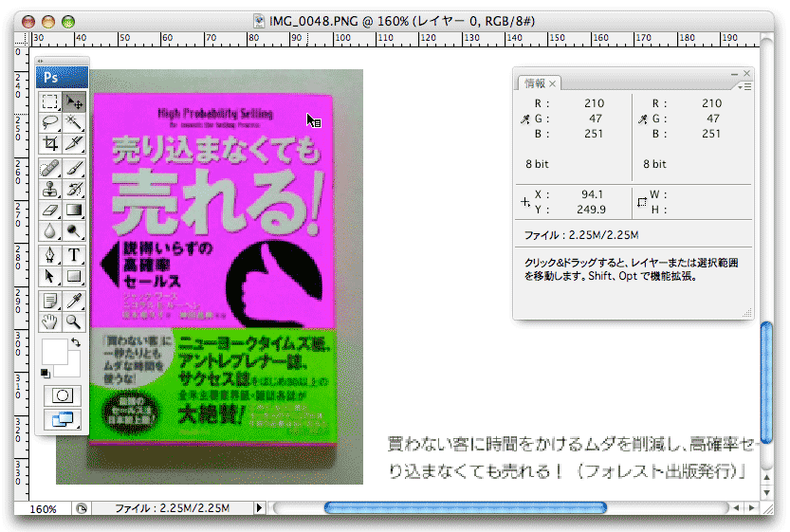
Task: Open cursor coordinates unit options
Action: pyautogui.click(x=525, y=202)
